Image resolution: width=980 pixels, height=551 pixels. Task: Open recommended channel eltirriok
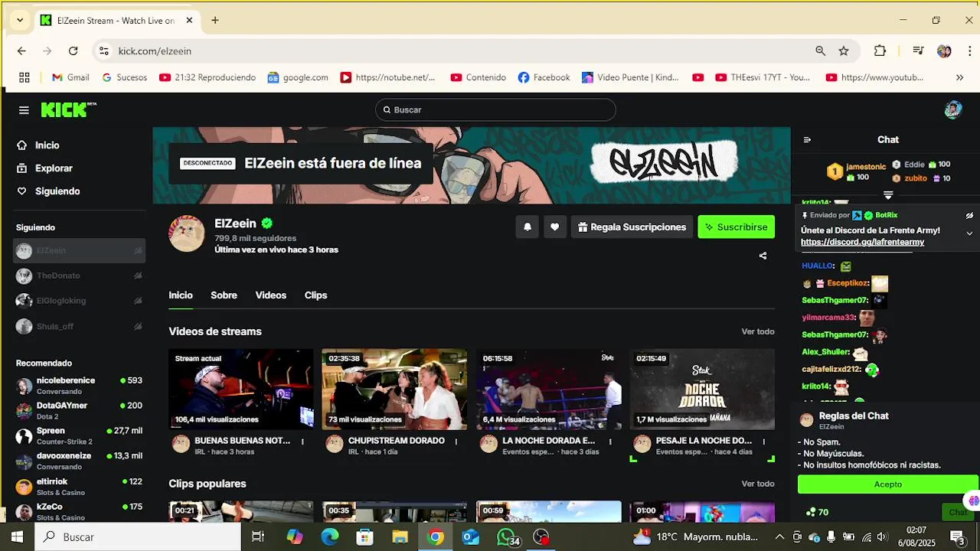point(79,487)
